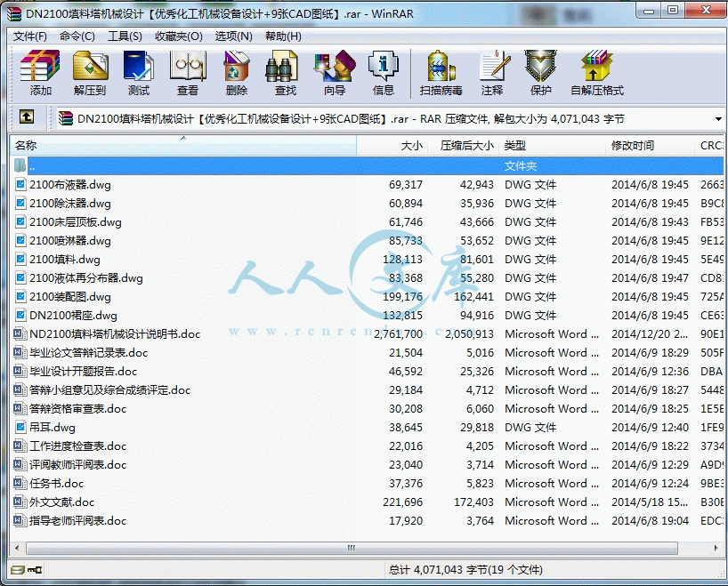The height and width of the screenshot is (586, 728).
Task: Select file 指导老师评阅表.doc
Action: (77, 520)
